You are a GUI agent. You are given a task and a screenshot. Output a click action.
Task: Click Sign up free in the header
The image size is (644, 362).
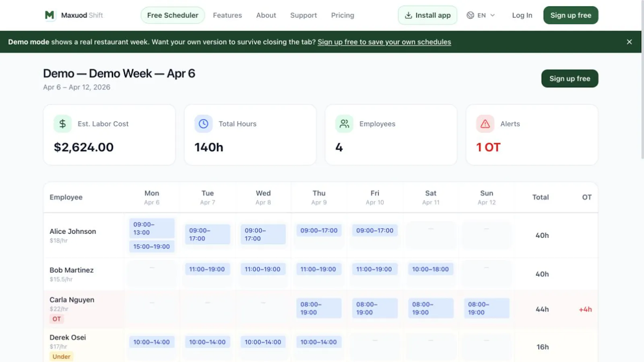(571, 15)
